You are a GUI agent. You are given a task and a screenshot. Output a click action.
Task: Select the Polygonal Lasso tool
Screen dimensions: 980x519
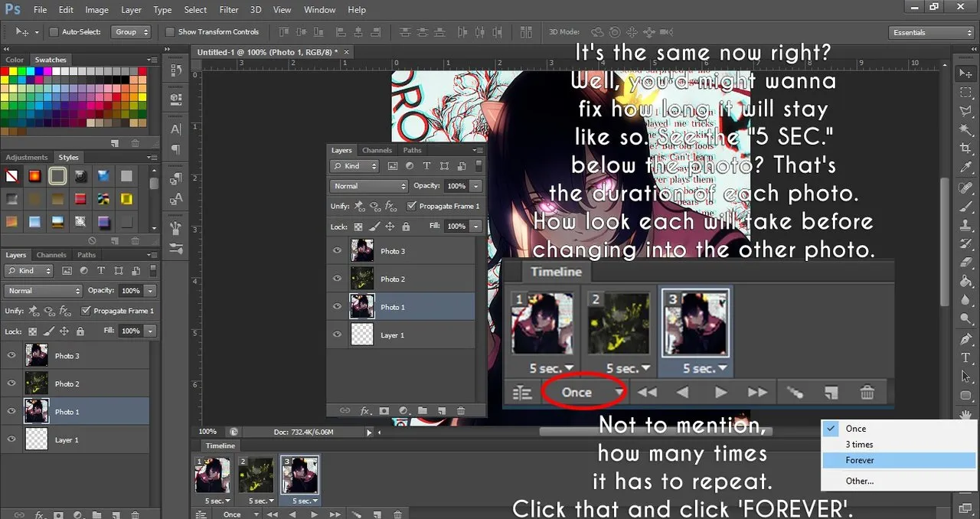[965, 111]
